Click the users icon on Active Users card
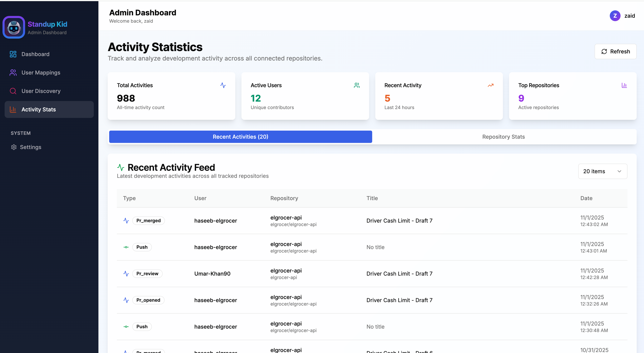Screen dimensions: 644x353 356,85
